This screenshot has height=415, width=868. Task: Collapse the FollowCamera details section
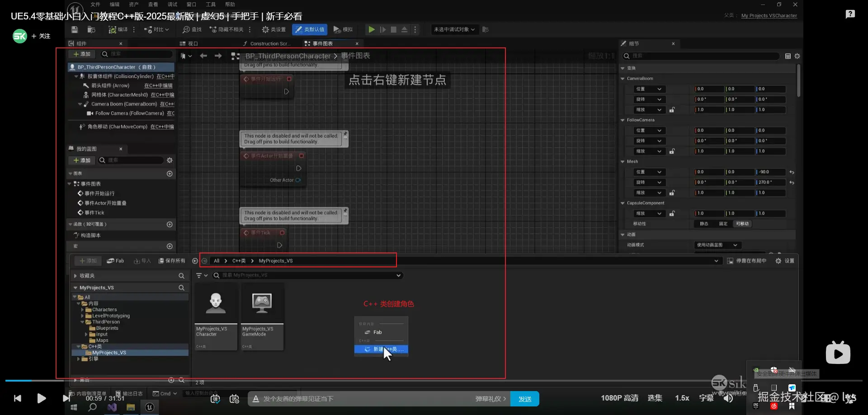tap(623, 120)
